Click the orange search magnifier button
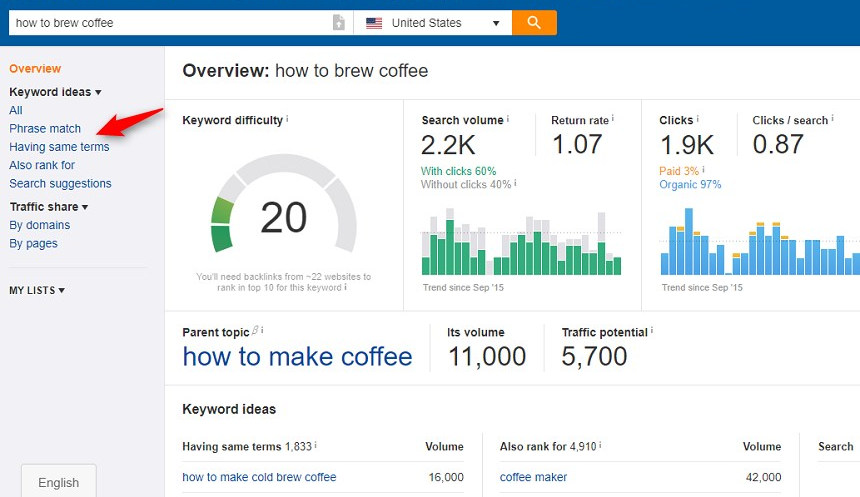Image resolution: width=860 pixels, height=497 pixels. (534, 22)
